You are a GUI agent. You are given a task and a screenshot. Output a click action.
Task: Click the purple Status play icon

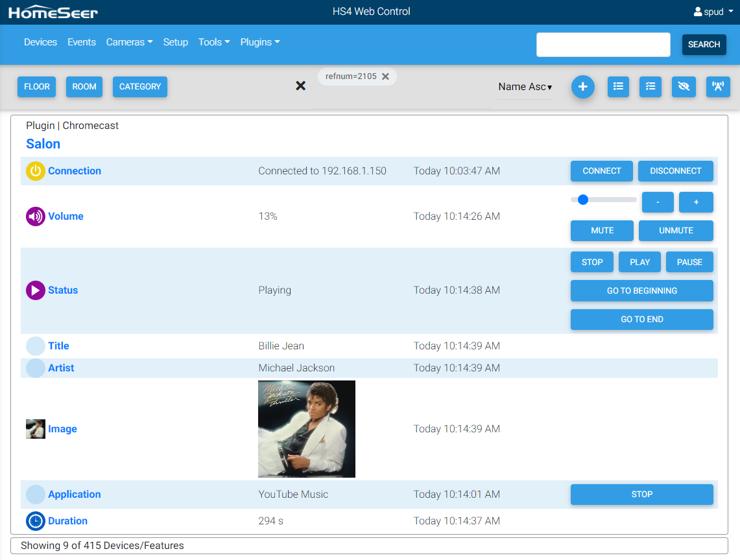point(35,290)
